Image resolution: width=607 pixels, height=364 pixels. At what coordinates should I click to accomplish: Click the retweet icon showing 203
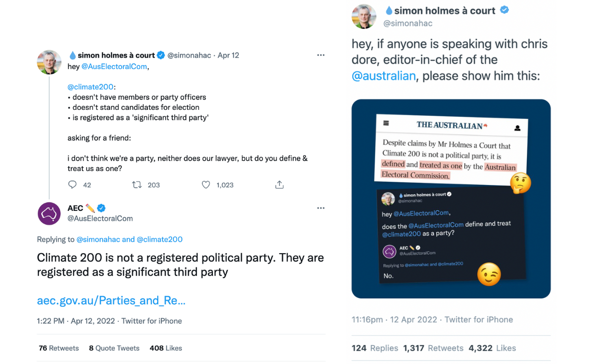pos(137,185)
